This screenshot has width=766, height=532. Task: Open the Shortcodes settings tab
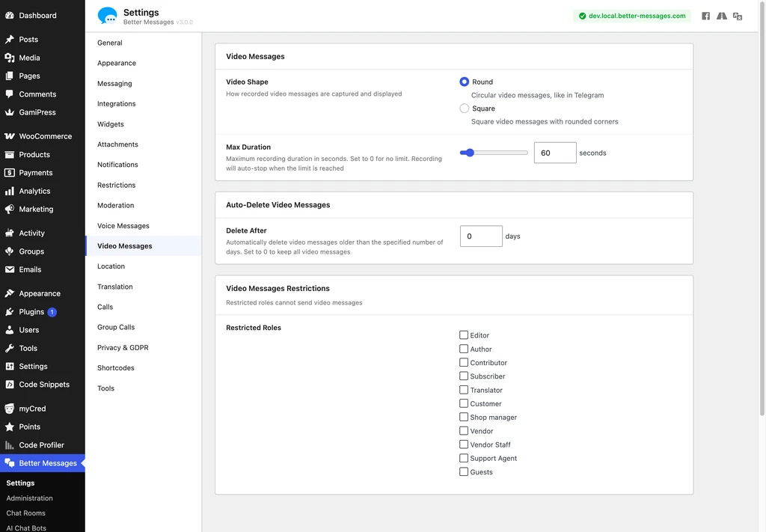143,368
